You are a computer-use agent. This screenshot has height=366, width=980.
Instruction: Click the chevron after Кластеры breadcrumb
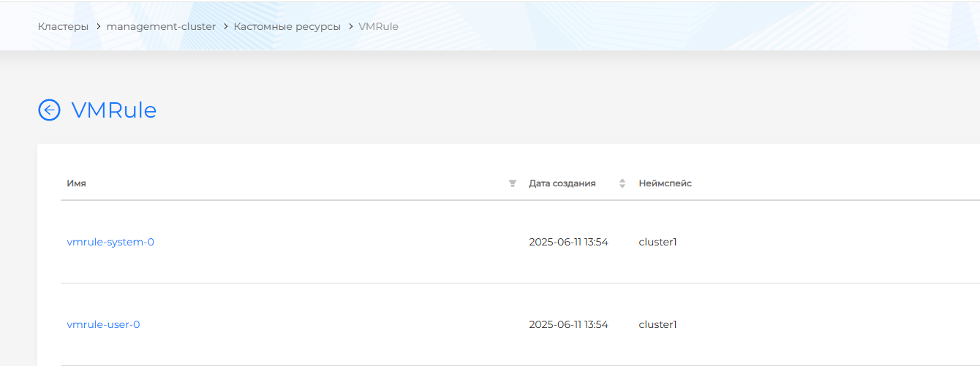point(98,26)
